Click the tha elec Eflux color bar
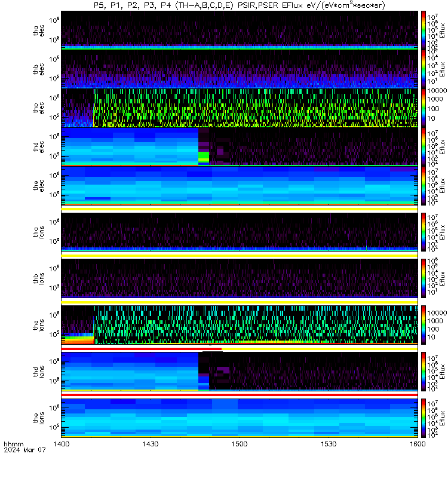448x478 pixels. 424,30
